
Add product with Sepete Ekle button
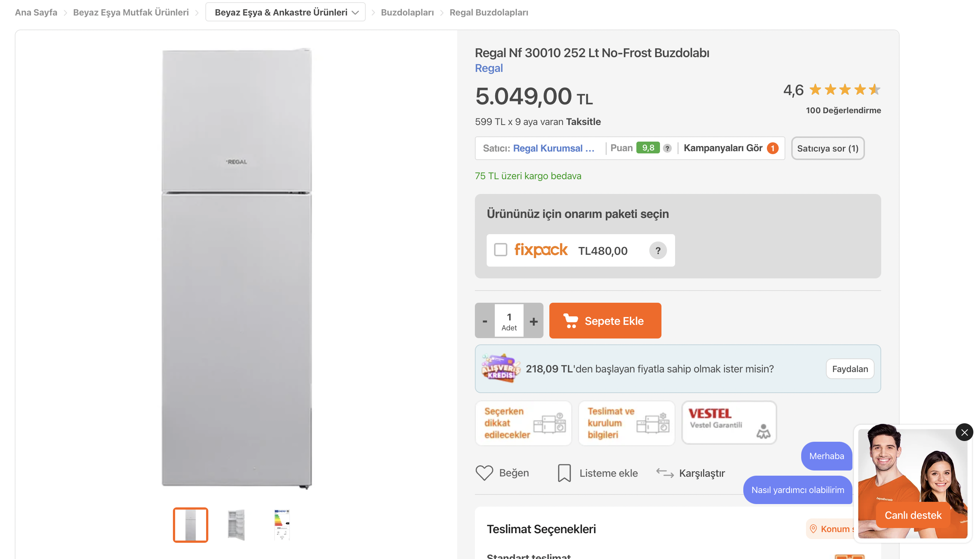tap(605, 321)
